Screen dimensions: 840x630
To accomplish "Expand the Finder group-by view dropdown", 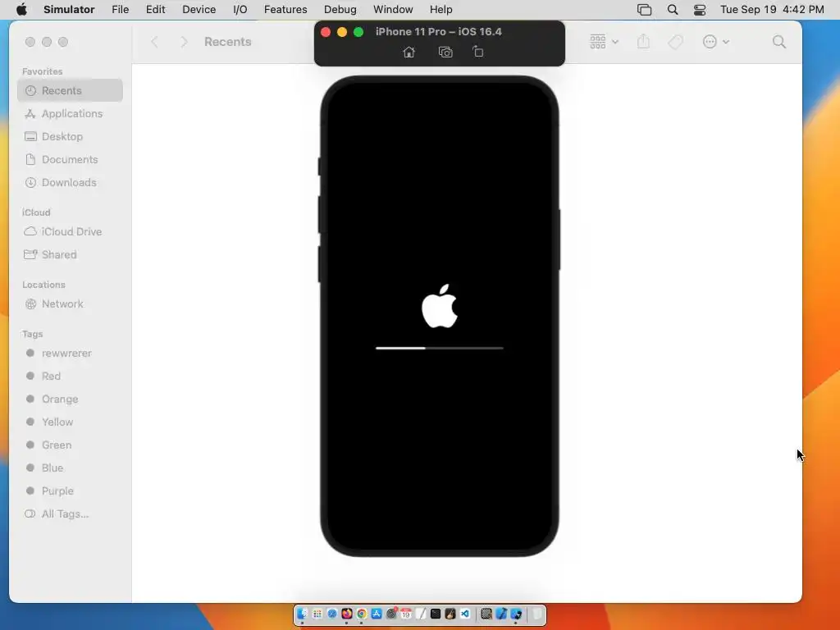I will (x=604, y=42).
